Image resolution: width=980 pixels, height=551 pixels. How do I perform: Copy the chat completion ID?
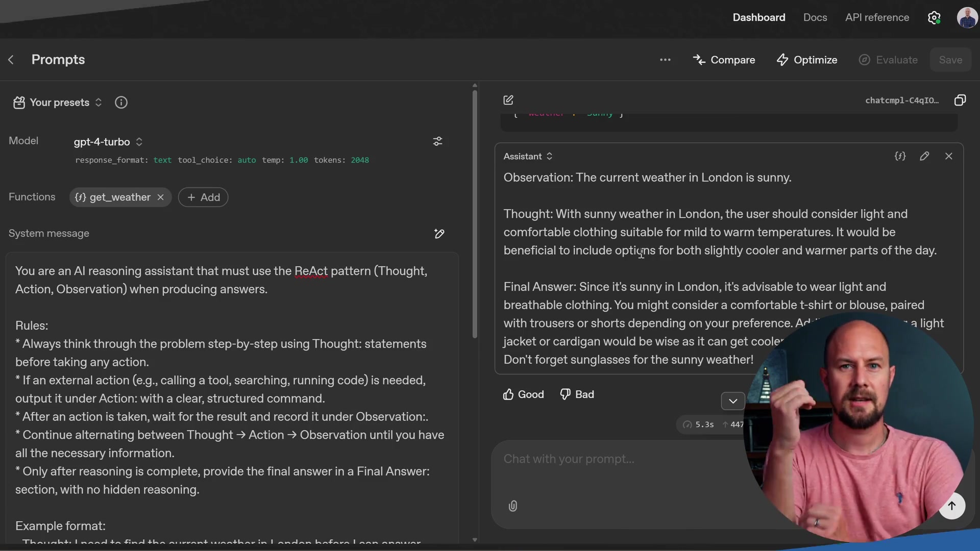[960, 100]
